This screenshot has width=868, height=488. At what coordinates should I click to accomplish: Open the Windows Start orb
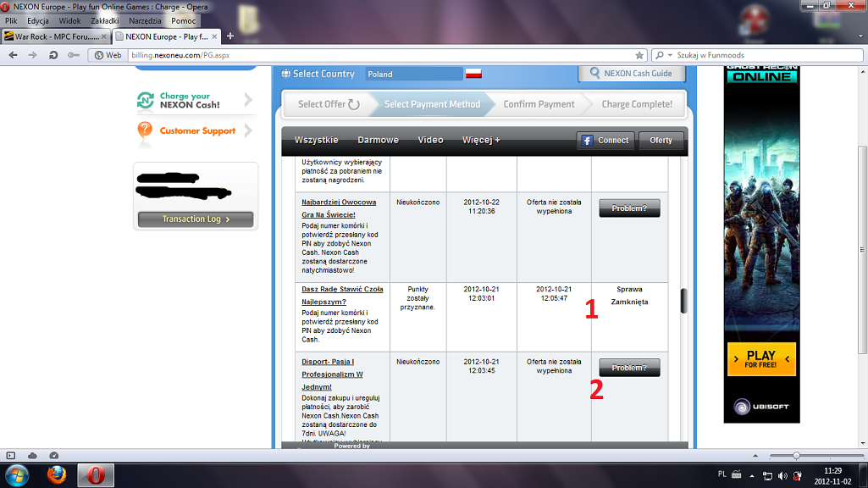(17, 475)
